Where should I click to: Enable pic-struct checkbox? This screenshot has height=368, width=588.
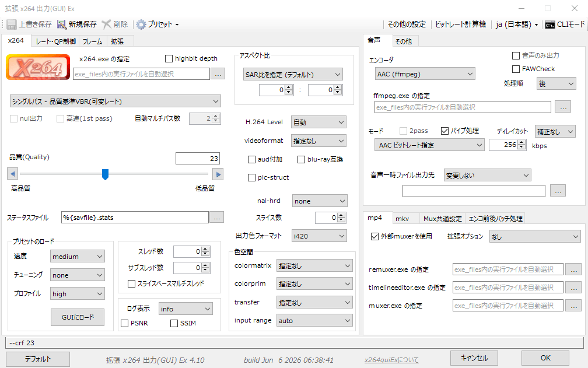251,178
